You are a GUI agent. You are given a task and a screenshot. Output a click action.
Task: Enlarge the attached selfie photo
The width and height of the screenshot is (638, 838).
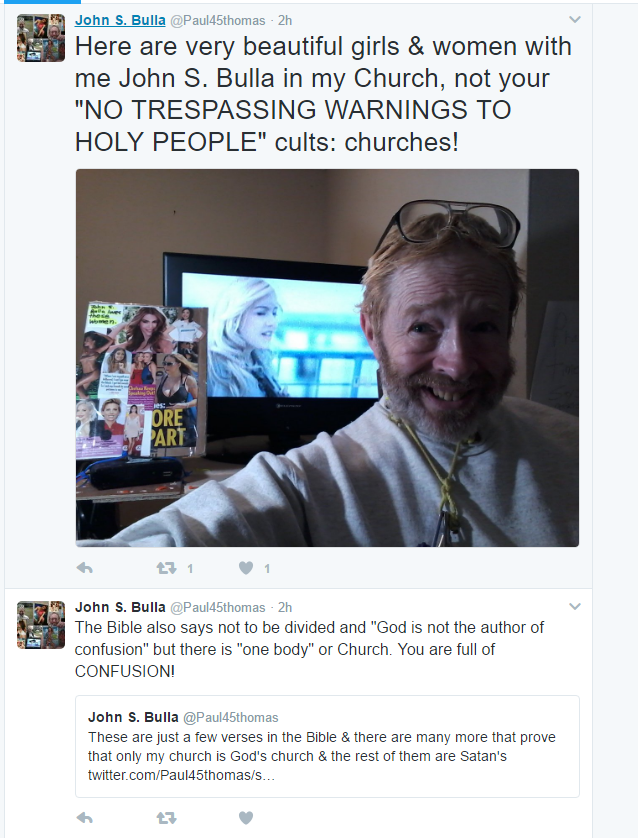pos(327,358)
